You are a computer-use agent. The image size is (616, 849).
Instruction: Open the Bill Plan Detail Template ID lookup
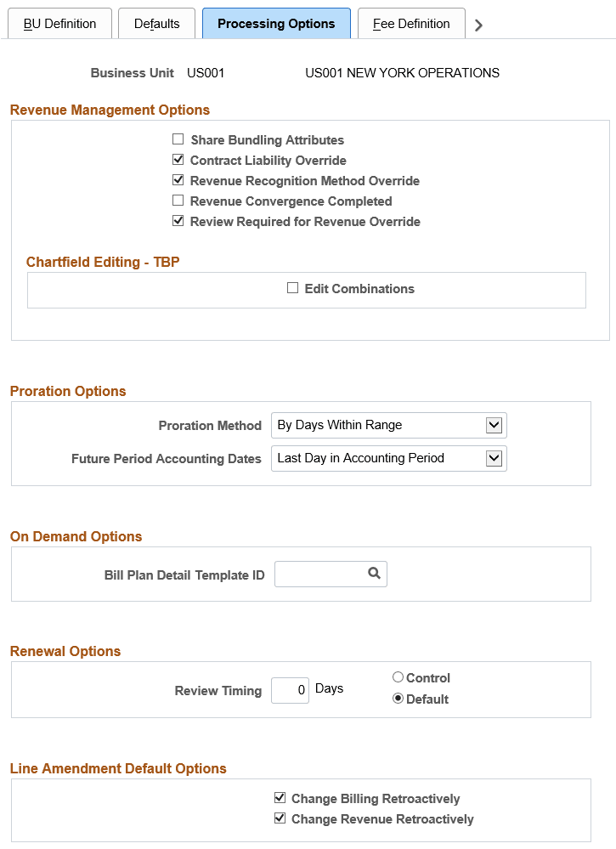[x=373, y=574]
